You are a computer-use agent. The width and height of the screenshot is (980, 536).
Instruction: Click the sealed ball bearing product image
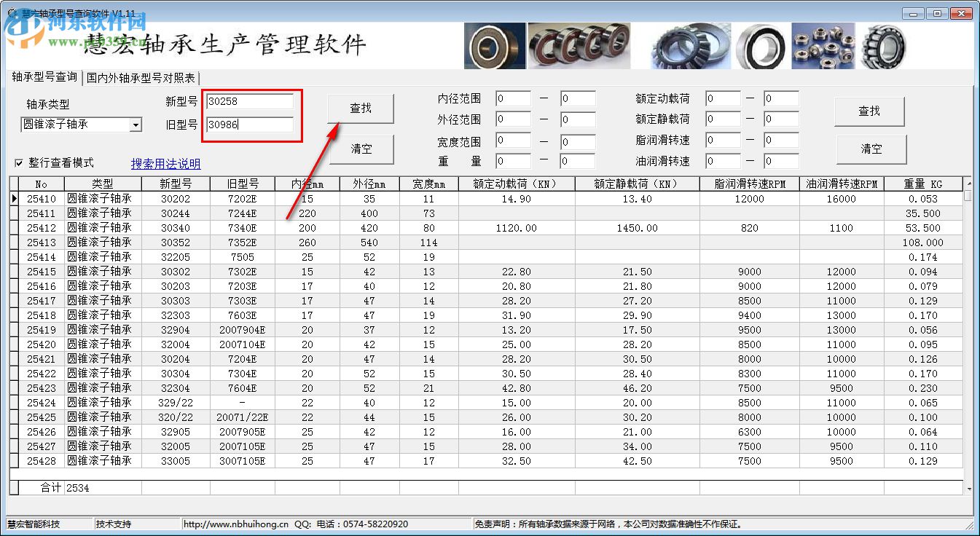[x=494, y=45]
